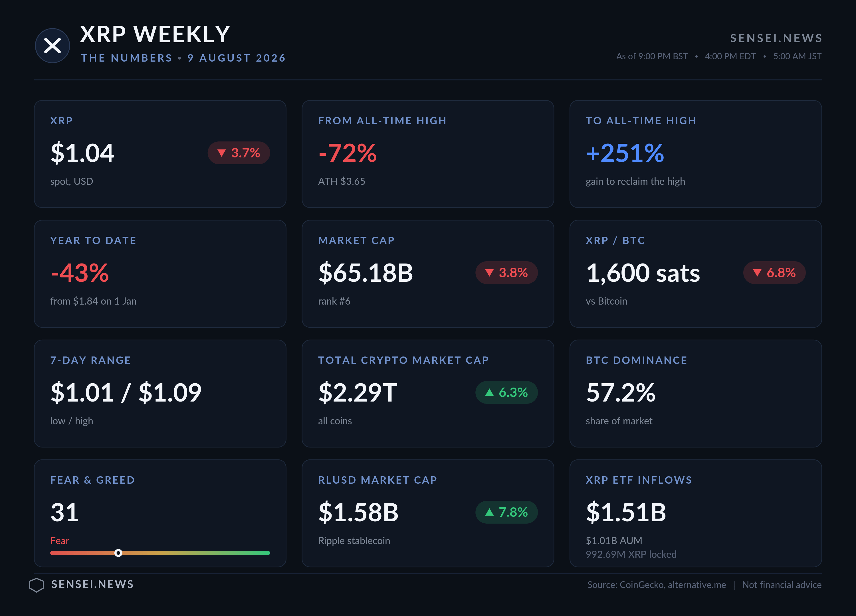Select the "XRP WEEKLY" title

click(x=155, y=34)
